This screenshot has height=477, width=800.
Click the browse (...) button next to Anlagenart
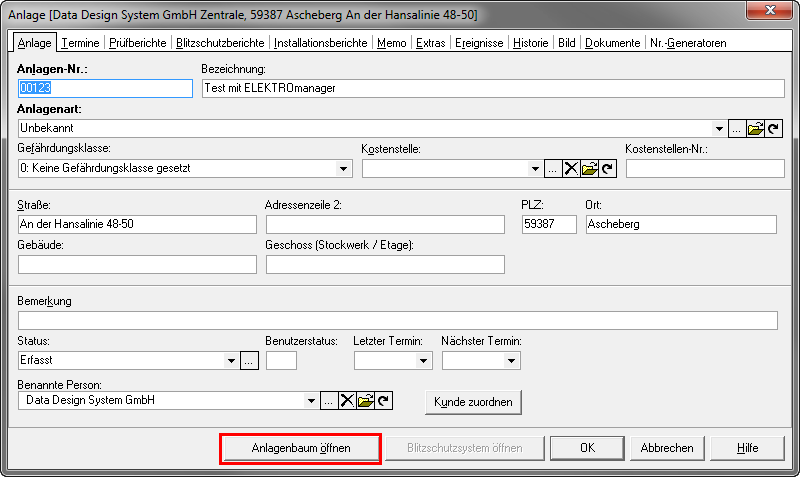point(737,129)
